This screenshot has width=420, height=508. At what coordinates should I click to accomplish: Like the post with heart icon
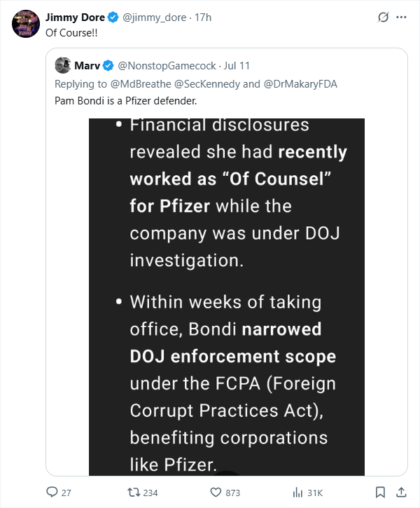point(216,493)
